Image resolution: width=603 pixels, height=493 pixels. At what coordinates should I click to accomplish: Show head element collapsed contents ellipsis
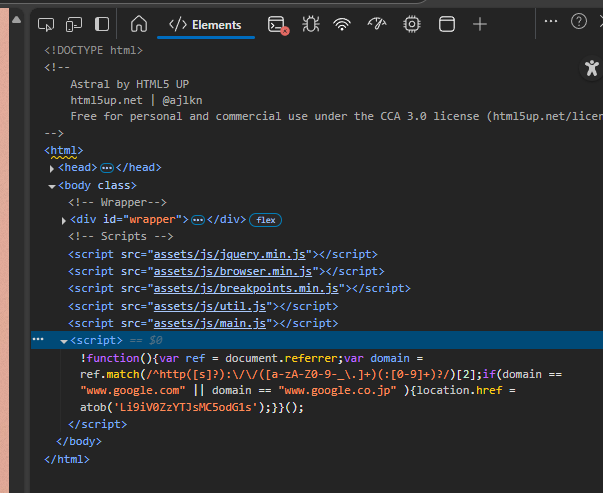pyautogui.click(x=107, y=168)
